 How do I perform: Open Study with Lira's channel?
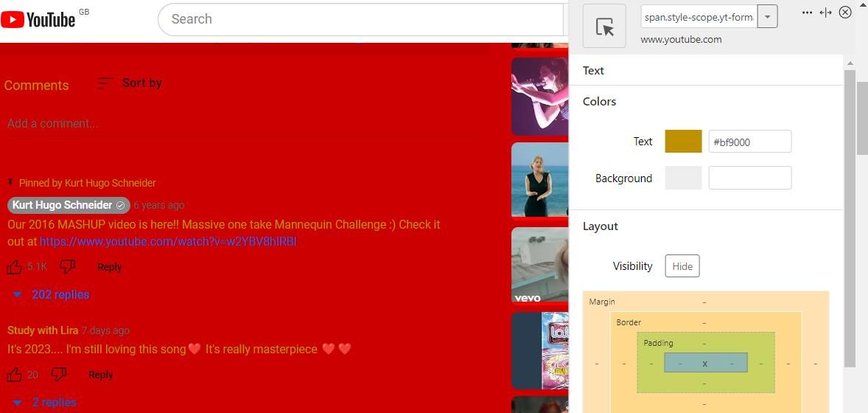43,330
